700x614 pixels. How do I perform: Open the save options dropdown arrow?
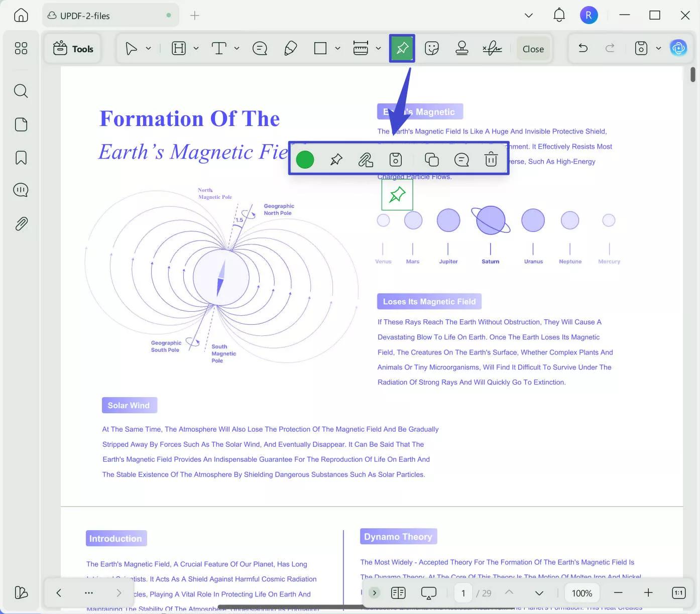658,48
